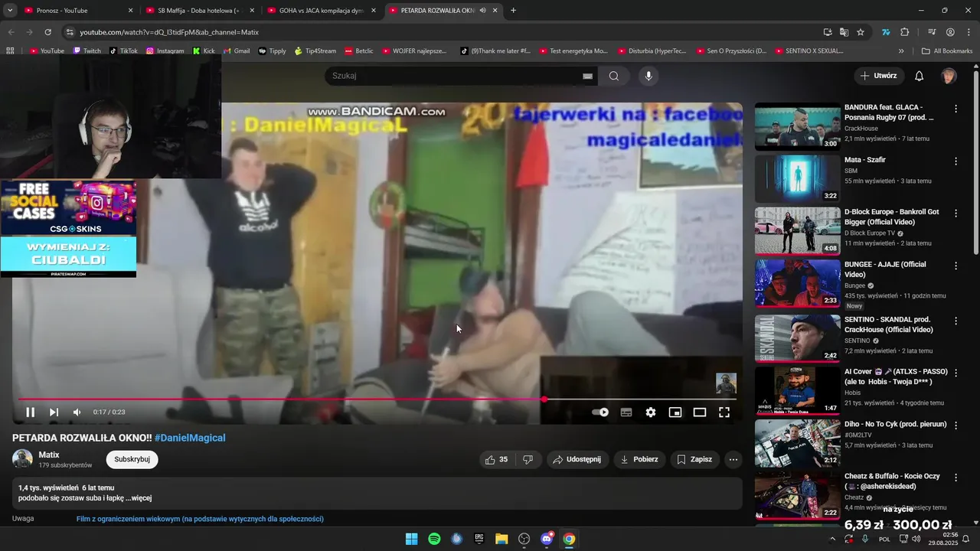Switch to miniplayer mode

(675, 412)
